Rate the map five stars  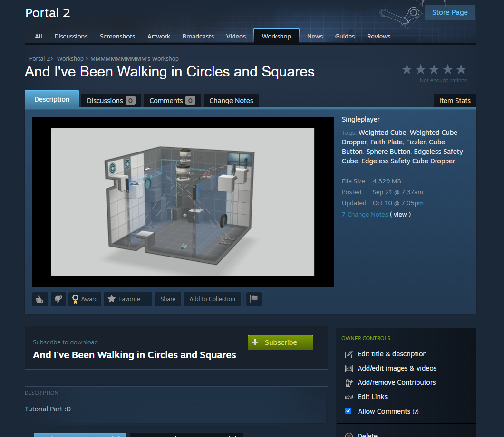point(461,69)
